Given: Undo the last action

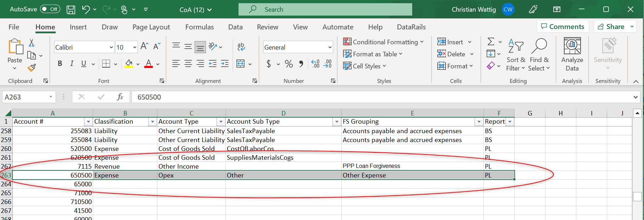Looking at the screenshot, I should [x=85, y=10].
